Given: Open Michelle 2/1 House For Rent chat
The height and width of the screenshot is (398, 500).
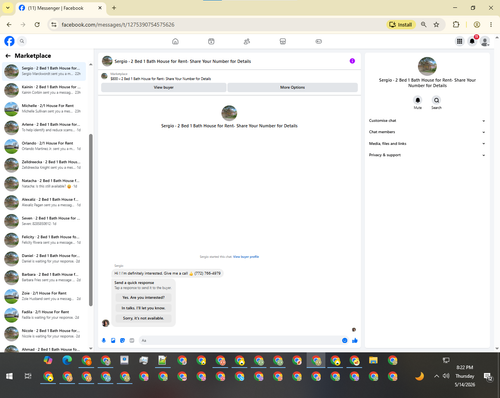Looking at the screenshot, I should pyautogui.click(x=44, y=108).
